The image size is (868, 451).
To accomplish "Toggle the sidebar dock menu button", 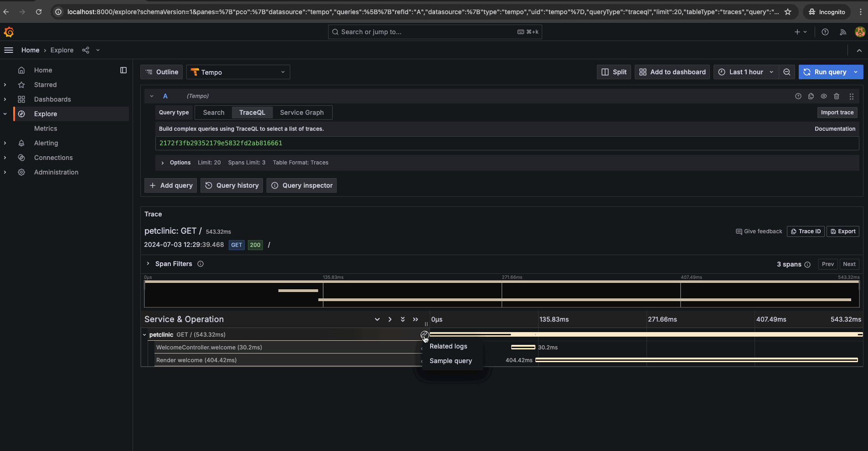I will point(123,70).
